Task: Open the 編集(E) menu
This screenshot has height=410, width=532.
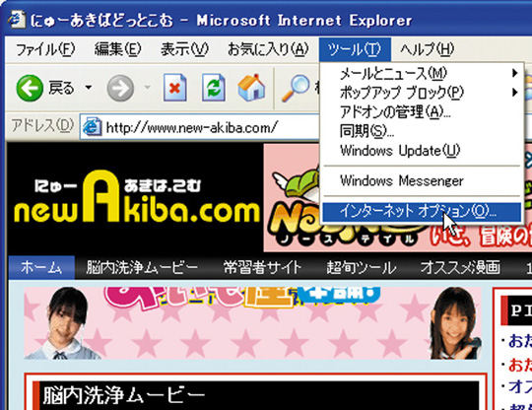Action: pos(117,49)
